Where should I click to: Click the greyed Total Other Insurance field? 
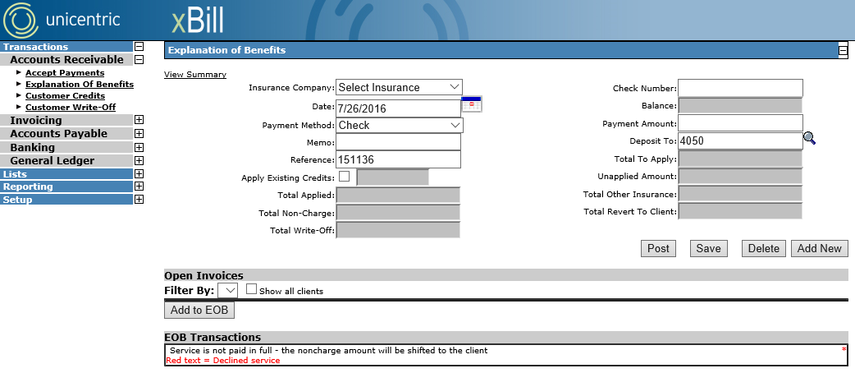click(740, 194)
